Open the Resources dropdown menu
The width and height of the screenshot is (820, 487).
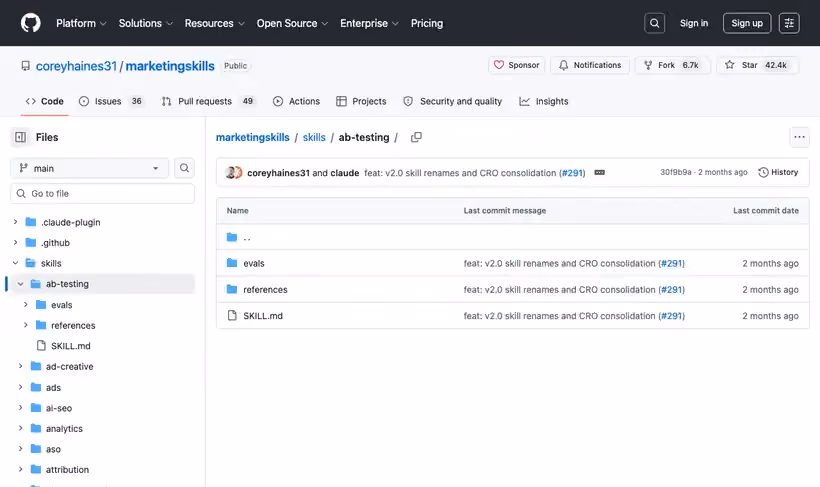click(214, 24)
